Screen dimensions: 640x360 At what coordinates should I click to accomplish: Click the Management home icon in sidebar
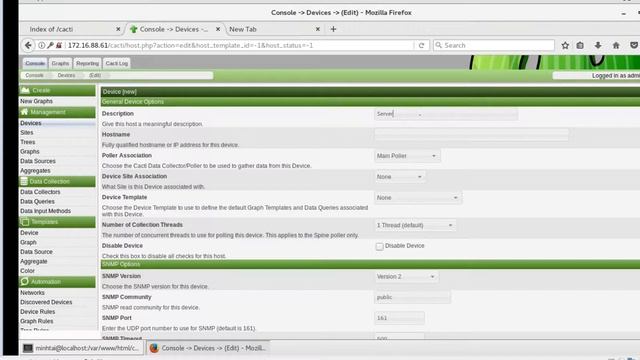click(24, 112)
